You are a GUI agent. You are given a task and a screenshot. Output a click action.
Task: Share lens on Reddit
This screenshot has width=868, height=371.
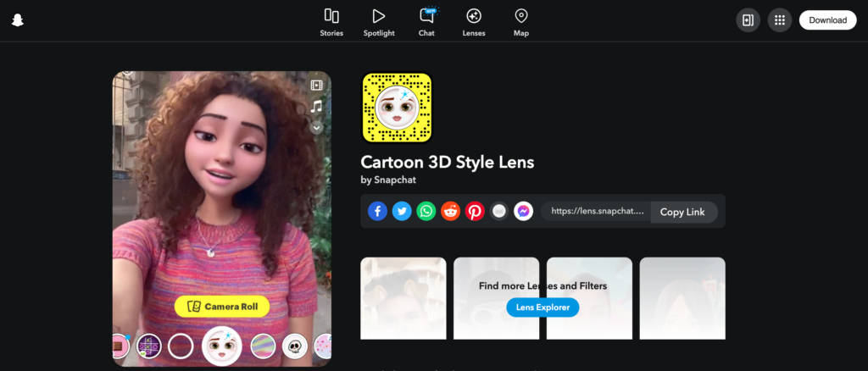click(x=451, y=212)
